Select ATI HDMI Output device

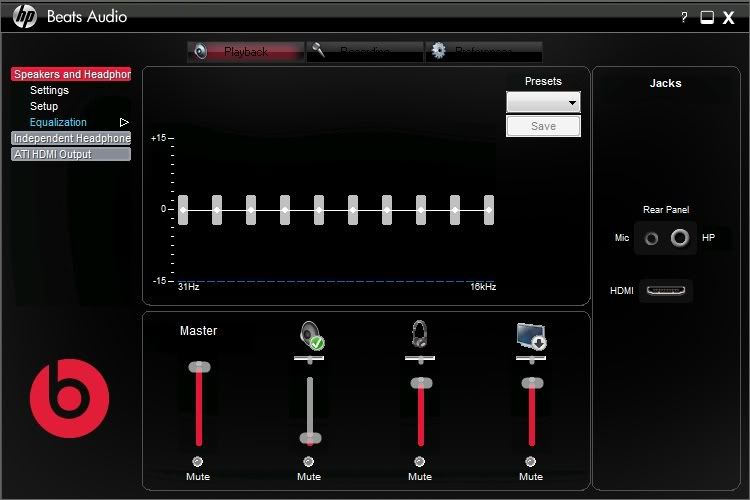[x=71, y=154]
